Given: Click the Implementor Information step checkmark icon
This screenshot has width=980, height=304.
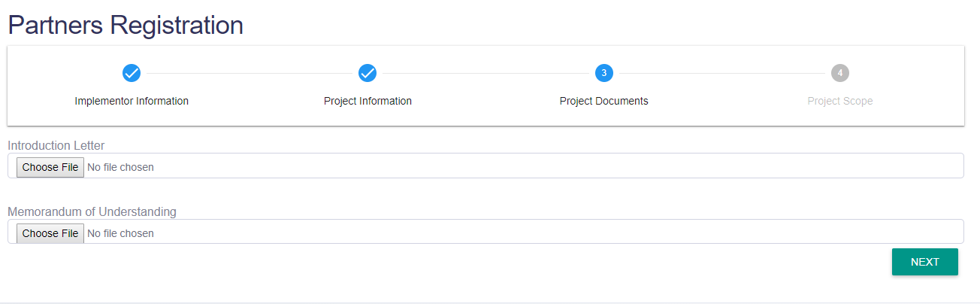Looking at the screenshot, I should [132, 73].
